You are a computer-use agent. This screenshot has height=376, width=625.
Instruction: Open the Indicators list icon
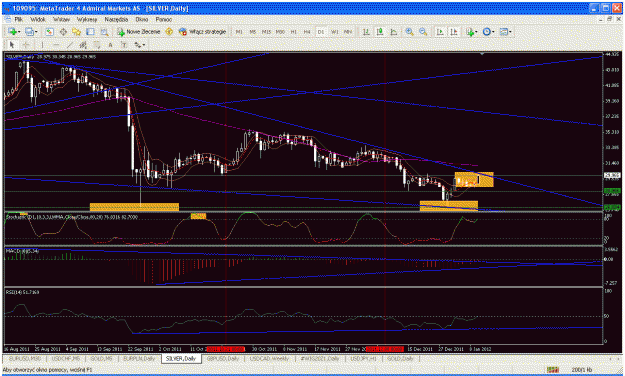[470, 31]
